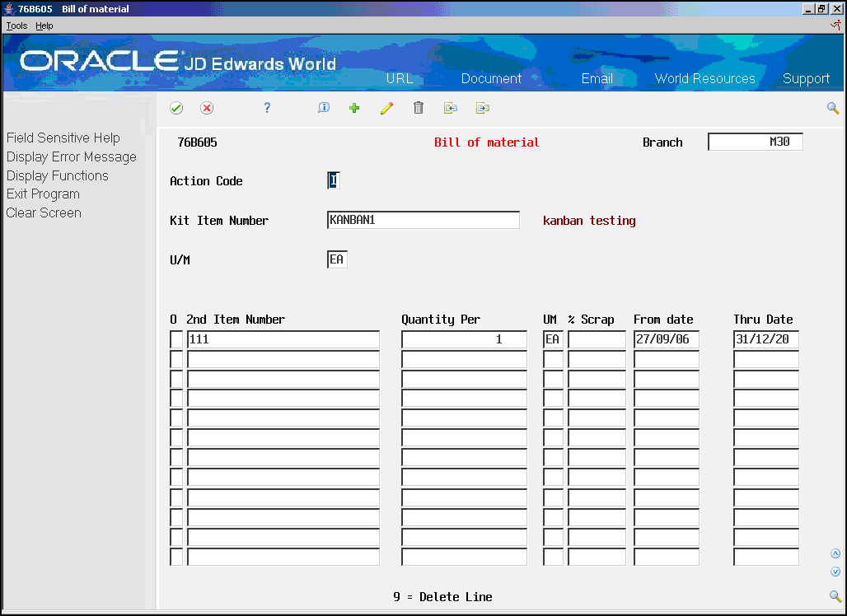Click the URL header link

coord(399,78)
